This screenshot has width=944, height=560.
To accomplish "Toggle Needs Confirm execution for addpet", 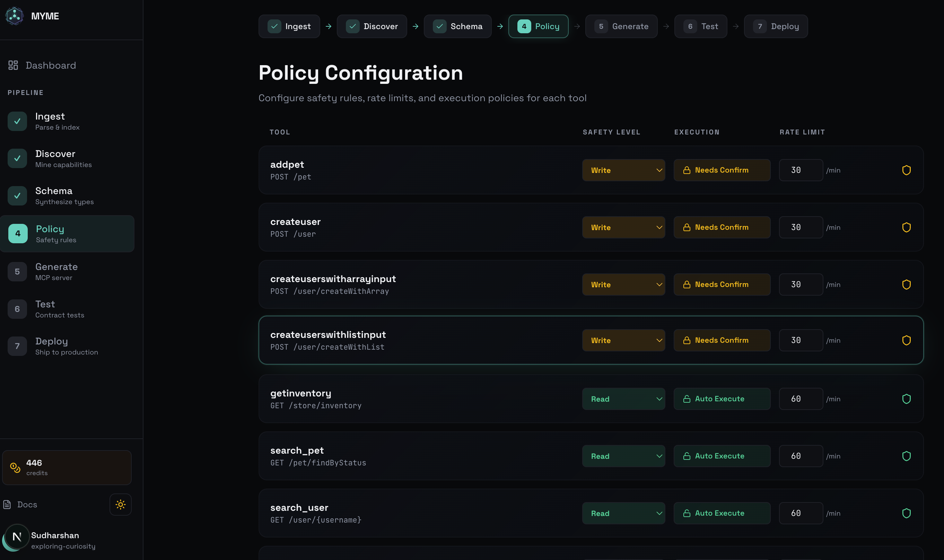I will pos(722,170).
